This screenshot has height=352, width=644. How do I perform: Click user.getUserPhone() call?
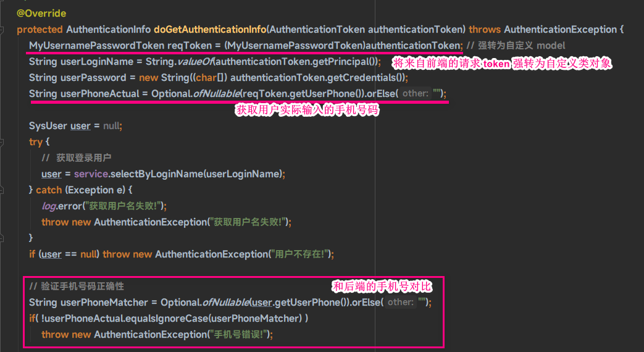(300, 303)
